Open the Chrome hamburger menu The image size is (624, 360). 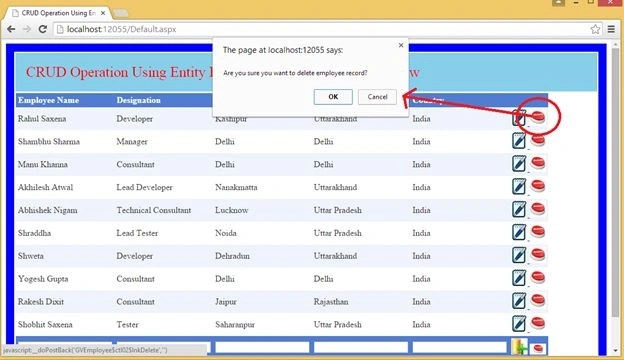pos(611,29)
